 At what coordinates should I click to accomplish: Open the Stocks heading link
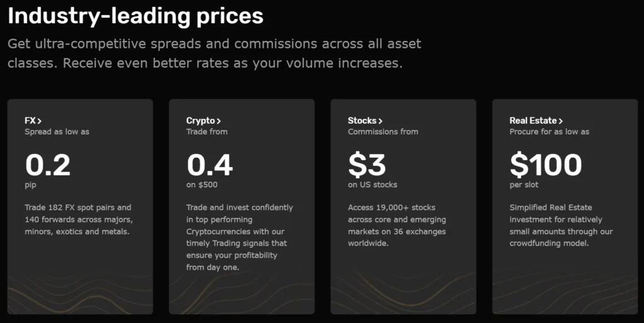click(362, 121)
